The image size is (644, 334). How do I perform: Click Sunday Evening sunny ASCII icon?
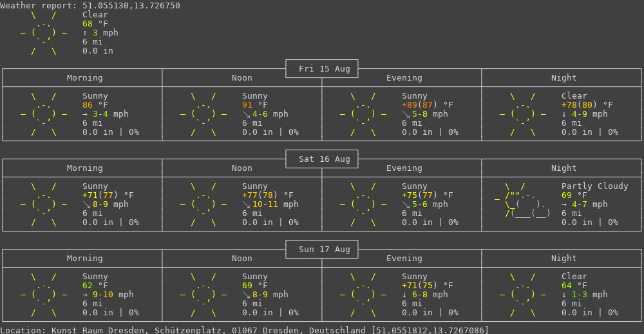(363, 295)
